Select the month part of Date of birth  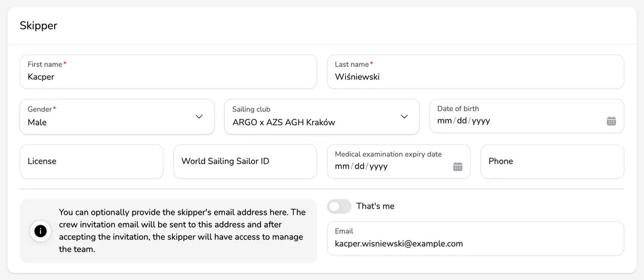(x=444, y=121)
